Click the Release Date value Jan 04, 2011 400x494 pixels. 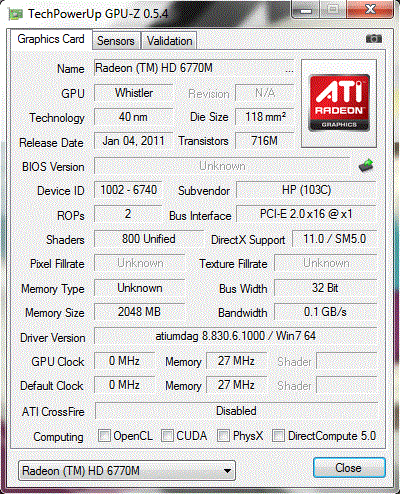click(x=134, y=141)
